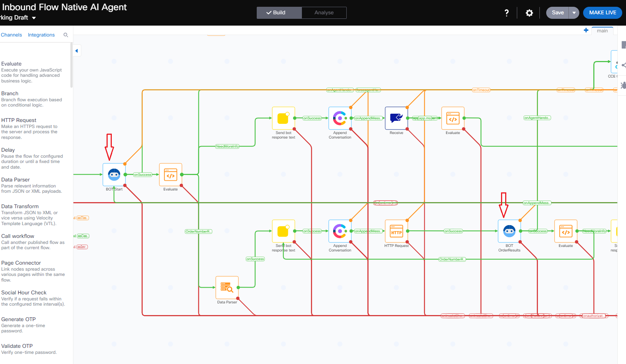Add a new flow tab with plus

586,30
